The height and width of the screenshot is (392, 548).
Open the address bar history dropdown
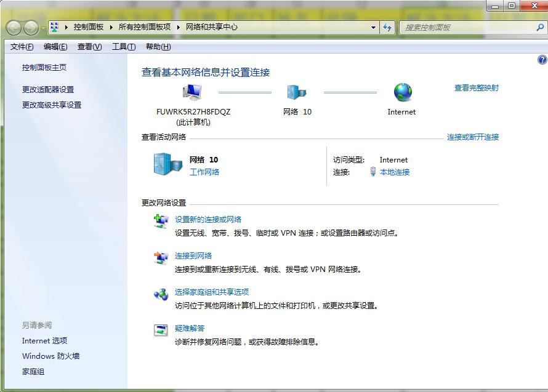pos(373,27)
